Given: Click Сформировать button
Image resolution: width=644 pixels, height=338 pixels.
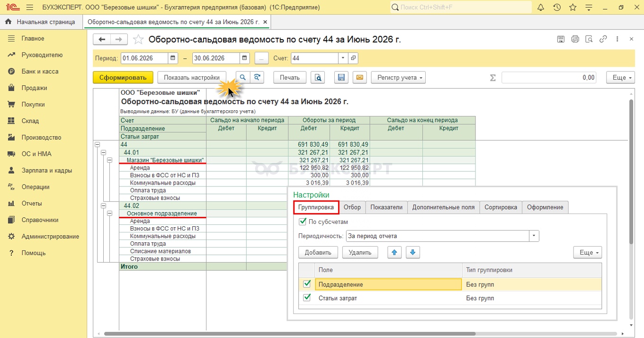Looking at the screenshot, I should tap(123, 77).
